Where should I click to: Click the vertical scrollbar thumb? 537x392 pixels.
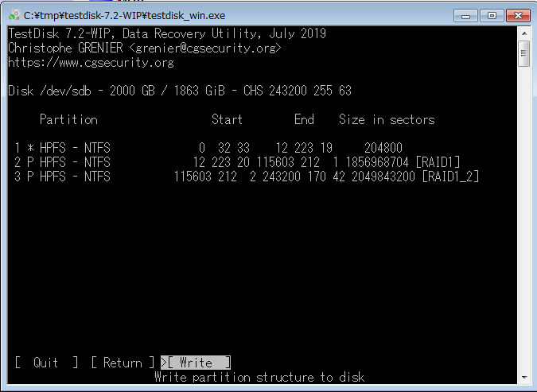click(523, 53)
